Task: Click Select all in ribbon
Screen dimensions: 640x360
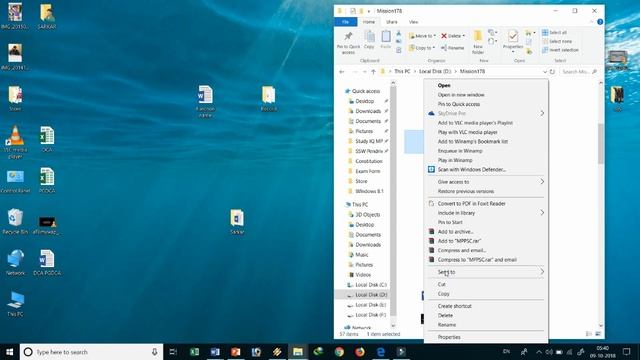Action: coord(554,32)
